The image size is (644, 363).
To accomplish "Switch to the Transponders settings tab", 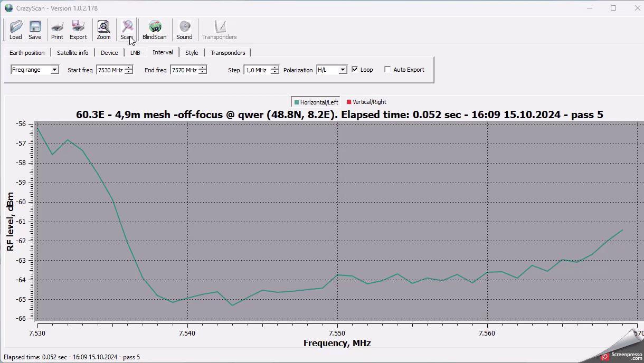I will click(x=228, y=53).
